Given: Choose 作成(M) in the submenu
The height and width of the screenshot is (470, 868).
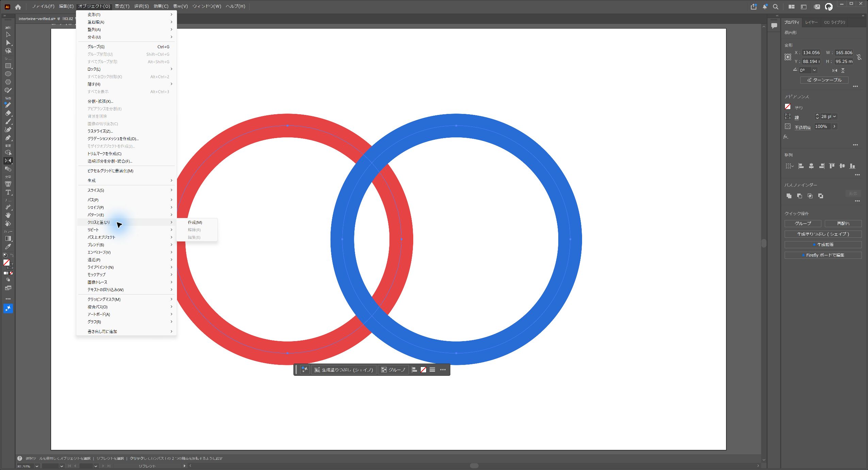Looking at the screenshot, I should [x=197, y=222].
